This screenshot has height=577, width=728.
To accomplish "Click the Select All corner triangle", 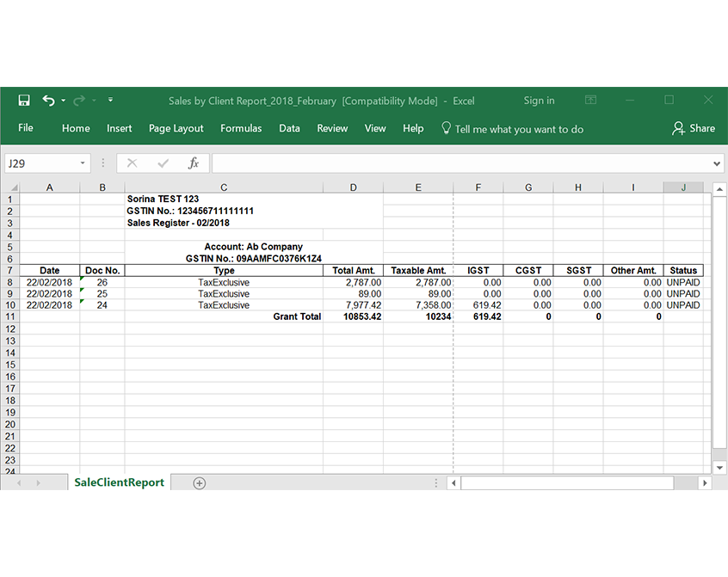I will click(9, 187).
